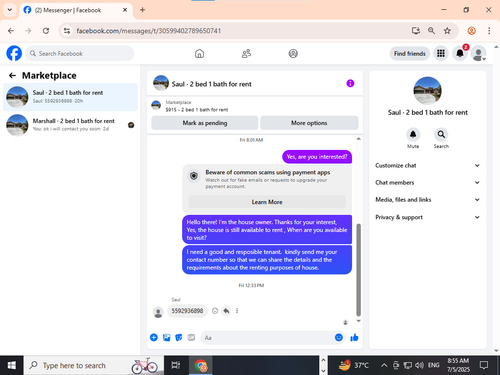The image size is (500, 375).
Task: Open more actions plus icon in composer
Action: click(x=154, y=338)
